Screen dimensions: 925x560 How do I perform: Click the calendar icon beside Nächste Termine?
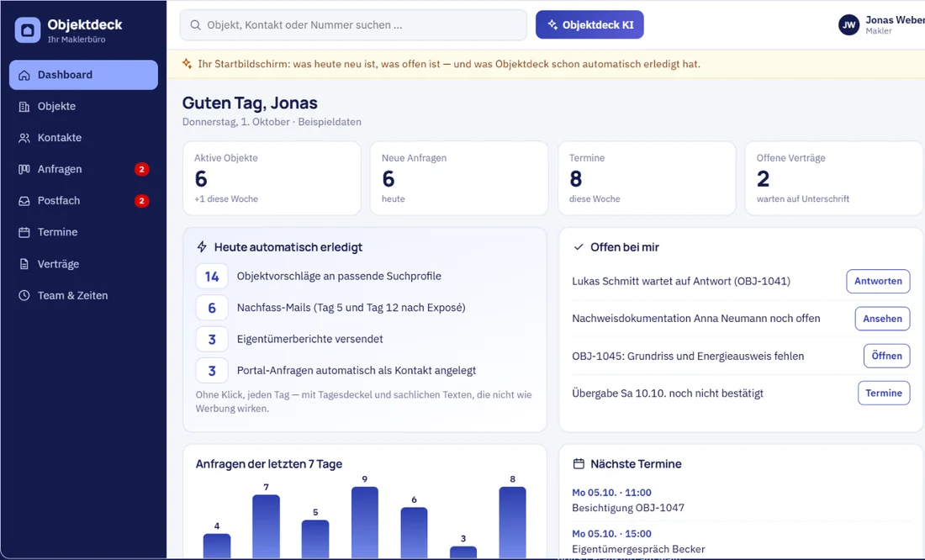[579, 464]
